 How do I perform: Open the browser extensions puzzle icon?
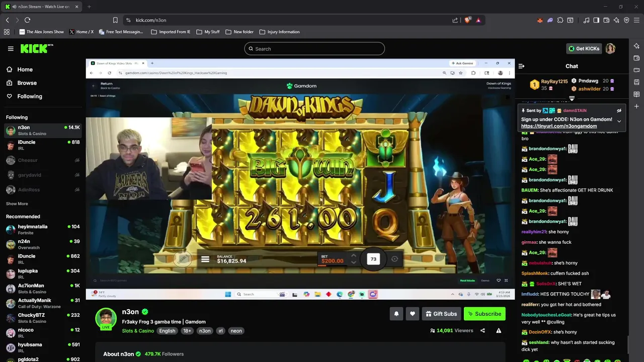click(x=560, y=20)
